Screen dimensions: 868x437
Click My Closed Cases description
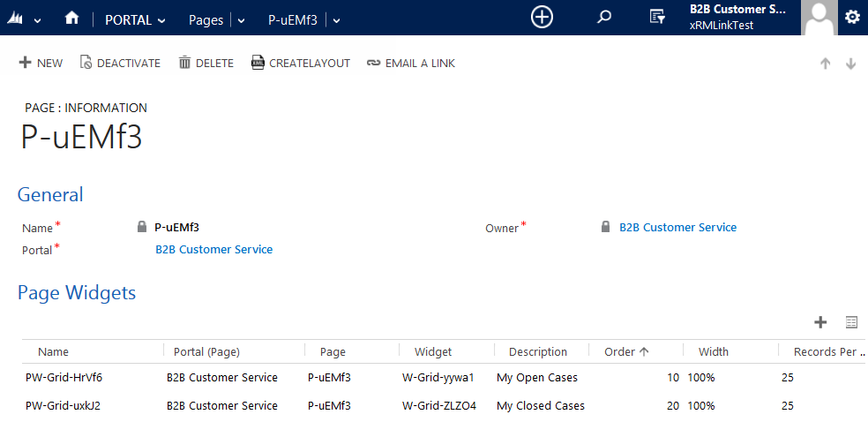pos(540,405)
